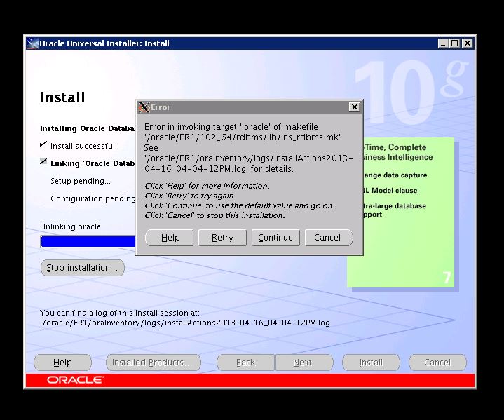Click the 'Unlinking oracle' progress label

pos(70,226)
